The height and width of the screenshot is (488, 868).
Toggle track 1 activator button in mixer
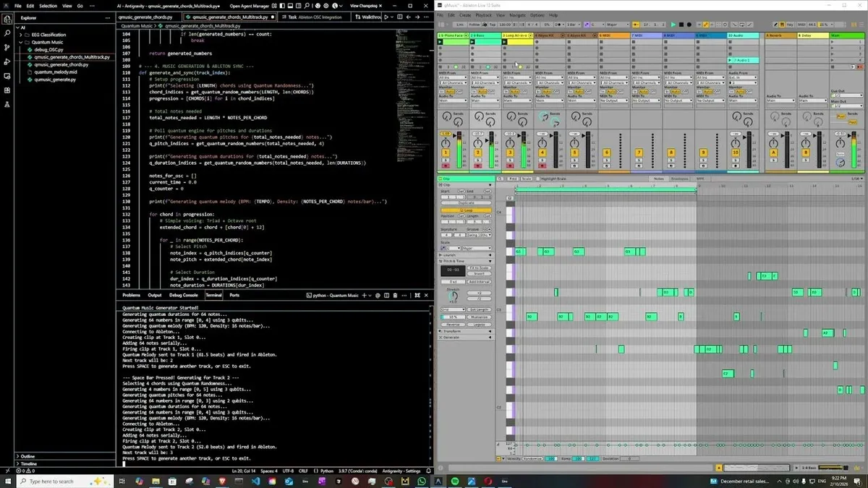click(x=446, y=153)
